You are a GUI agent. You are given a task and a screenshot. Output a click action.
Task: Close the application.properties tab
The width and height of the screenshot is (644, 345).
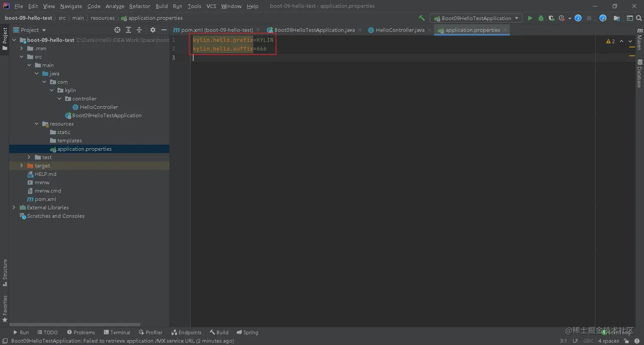click(x=505, y=30)
